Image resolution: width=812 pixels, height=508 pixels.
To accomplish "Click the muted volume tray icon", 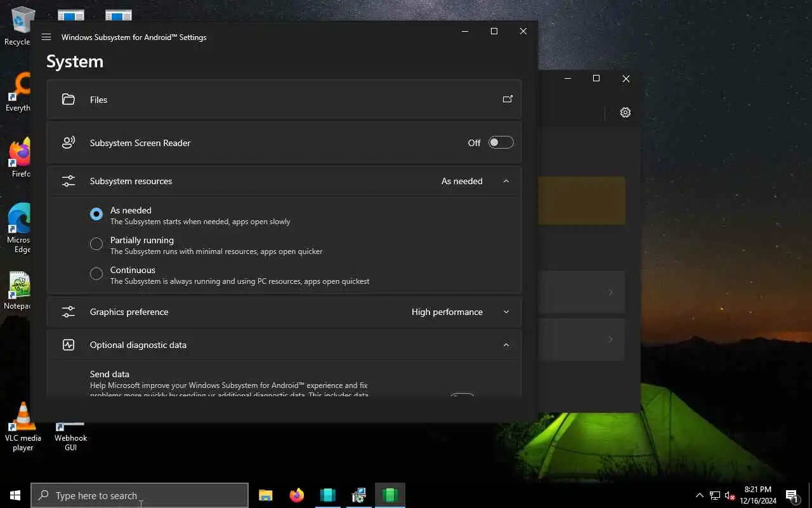I will click(730, 495).
